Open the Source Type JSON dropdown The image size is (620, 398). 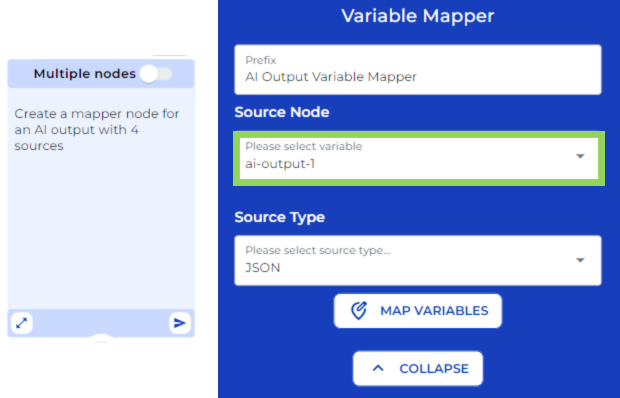click(418, 260)
